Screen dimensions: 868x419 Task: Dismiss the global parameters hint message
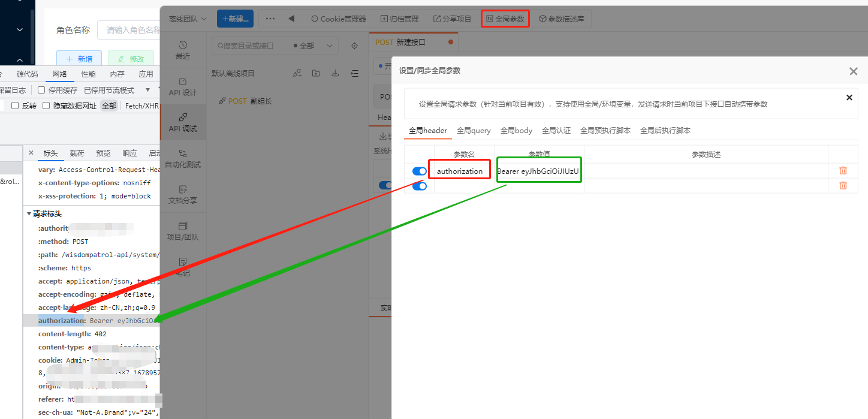click(x=849, y=97)
